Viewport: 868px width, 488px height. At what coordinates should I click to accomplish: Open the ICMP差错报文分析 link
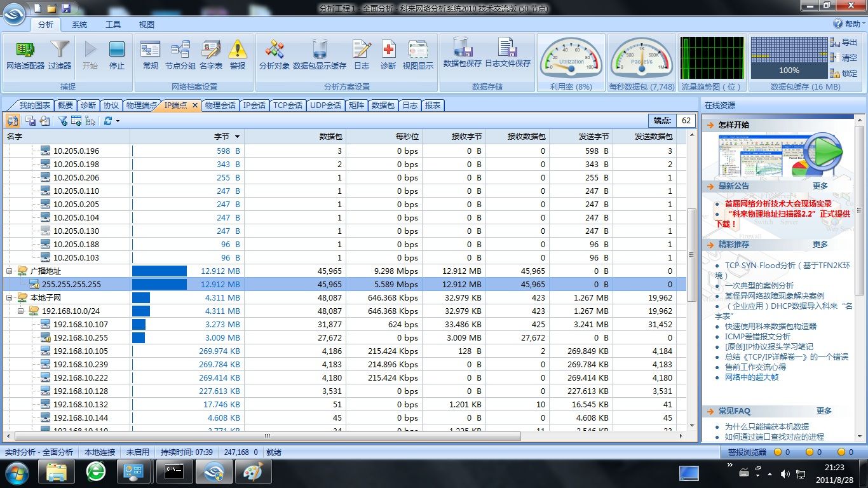click(x=757, y=337)
